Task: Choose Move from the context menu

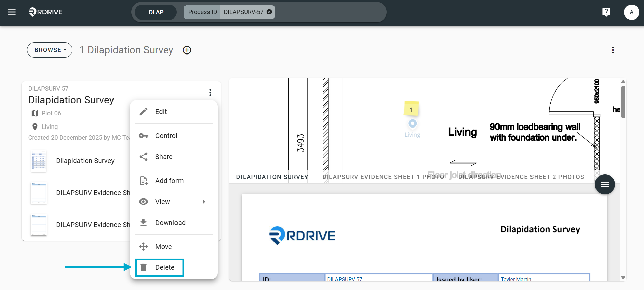Action: click(174, 247)
